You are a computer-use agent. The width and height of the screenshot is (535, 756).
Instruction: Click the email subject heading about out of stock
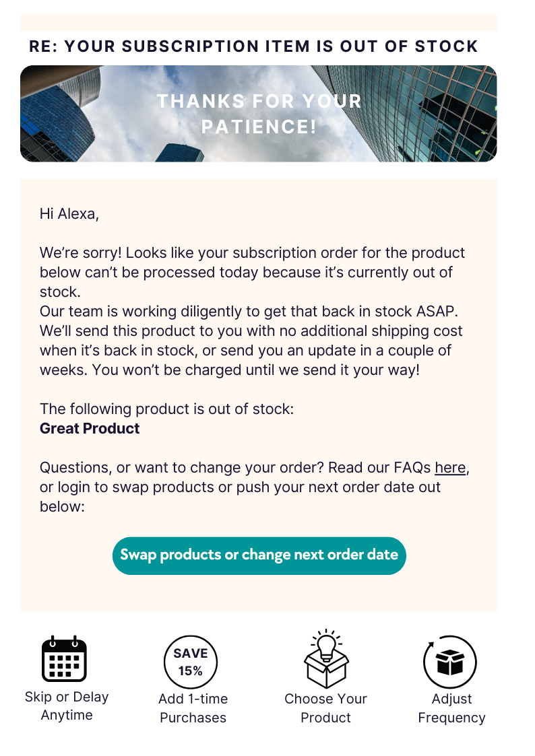tap(253, 46)
